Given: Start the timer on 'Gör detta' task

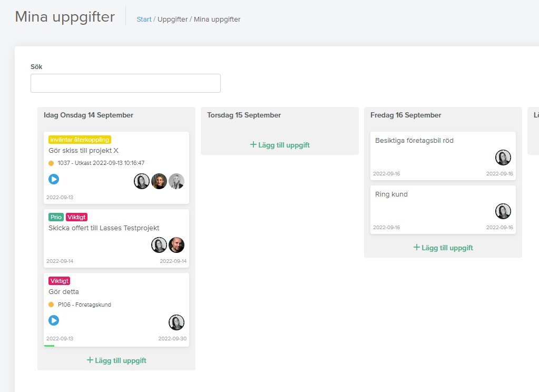Looking at the screenshot, I should 54,320.
